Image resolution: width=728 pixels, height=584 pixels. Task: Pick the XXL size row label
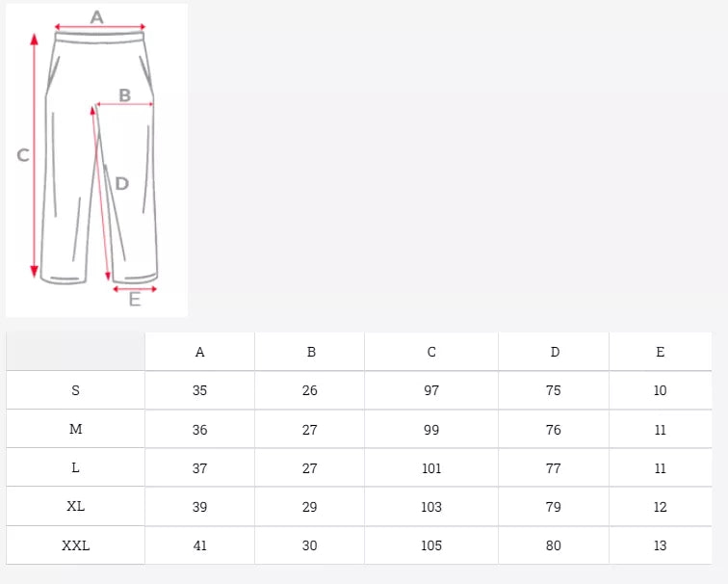coord(76,545)
